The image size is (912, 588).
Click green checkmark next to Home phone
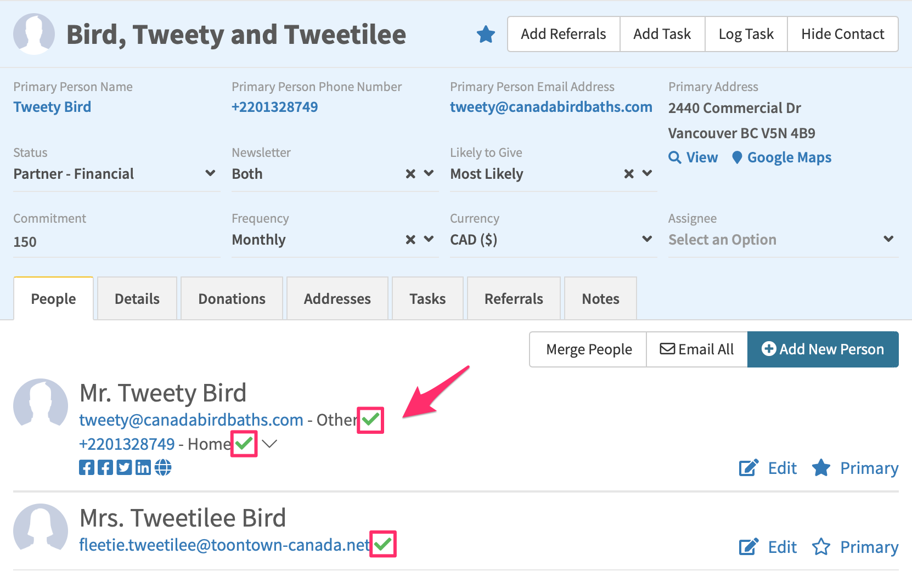click(244, 443)
